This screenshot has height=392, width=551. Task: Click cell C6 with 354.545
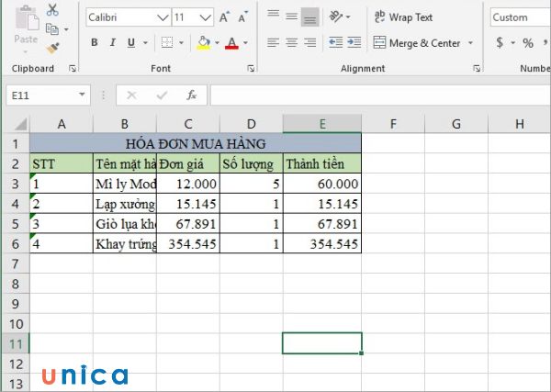(188, 244)
